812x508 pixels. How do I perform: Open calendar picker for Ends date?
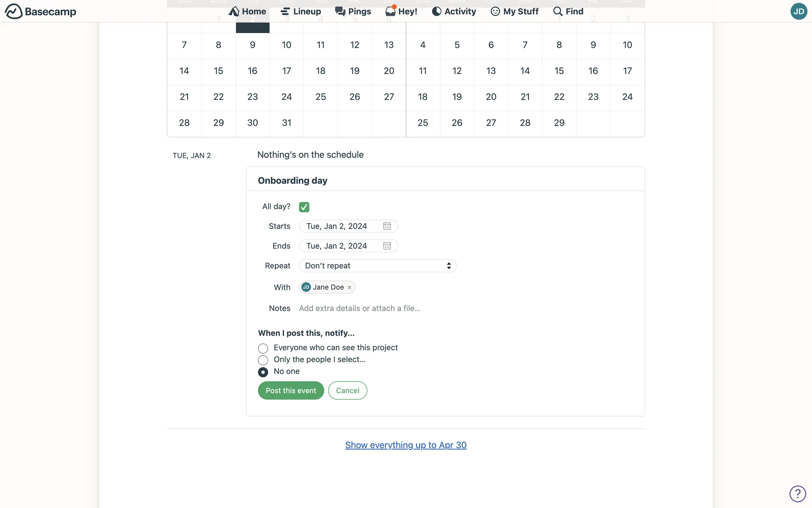387,246
